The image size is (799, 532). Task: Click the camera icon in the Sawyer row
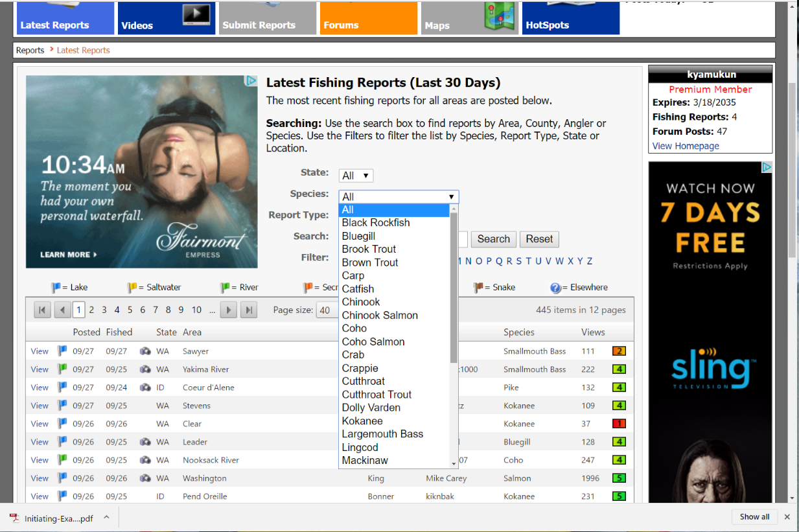coord(145,351)
